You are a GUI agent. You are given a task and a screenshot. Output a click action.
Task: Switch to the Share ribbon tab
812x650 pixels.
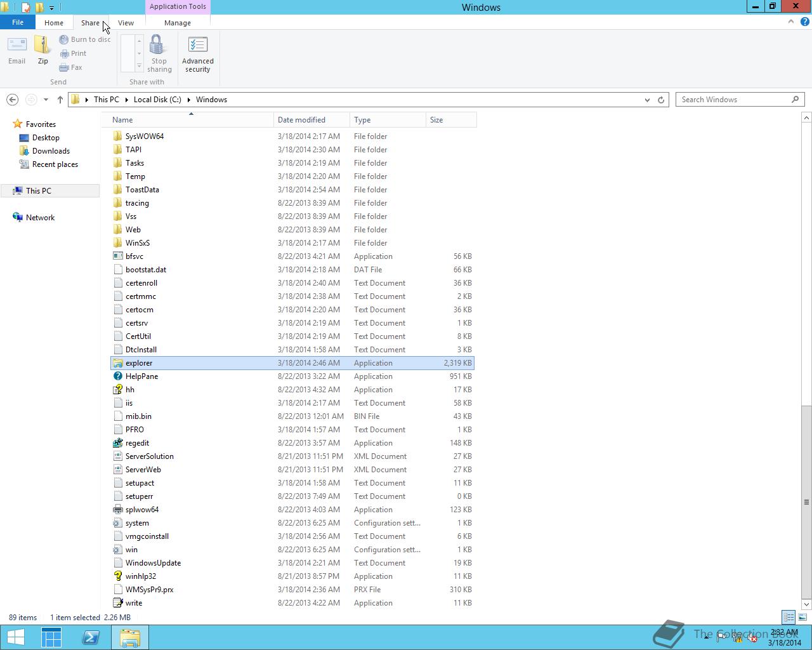[90, 23]
